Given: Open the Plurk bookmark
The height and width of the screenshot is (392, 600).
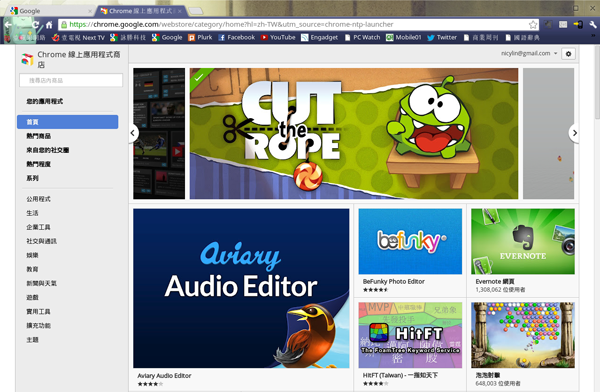Looking at the screenshot, I should pyautogui.click(x=200, y=38).
